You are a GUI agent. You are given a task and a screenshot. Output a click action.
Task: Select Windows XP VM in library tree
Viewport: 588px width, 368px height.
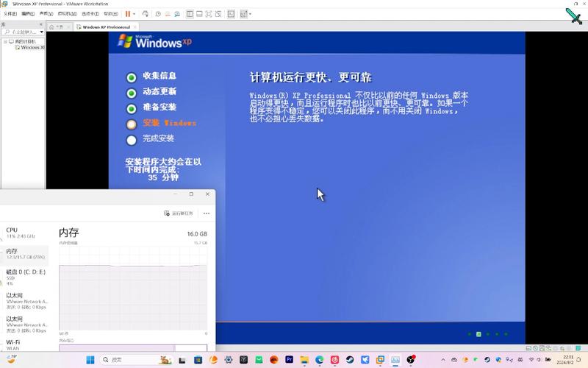(x=32, y=48)
